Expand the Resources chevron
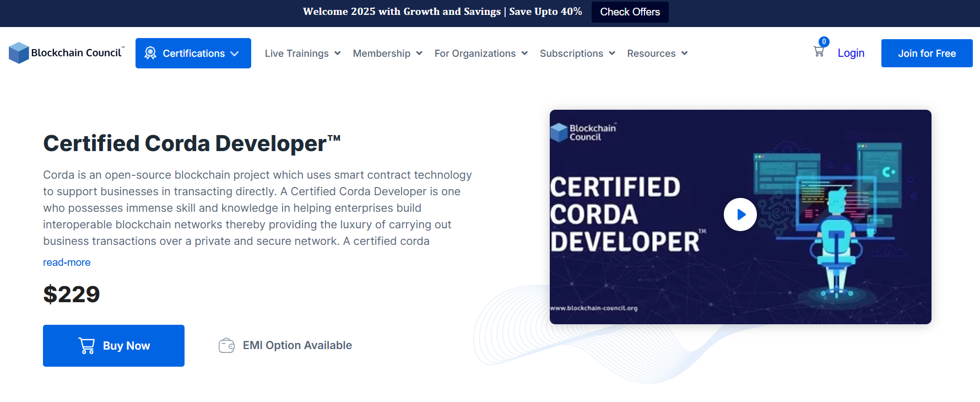Viewport: 980px width, 402px height. click(x=684, y=53)
